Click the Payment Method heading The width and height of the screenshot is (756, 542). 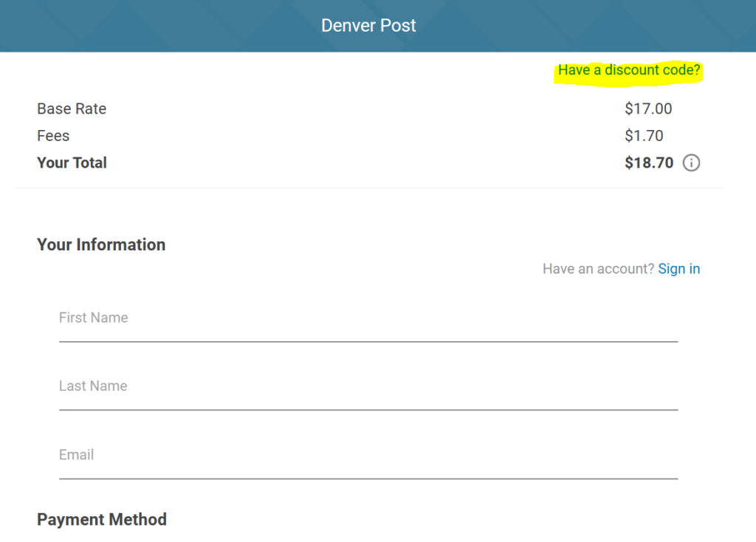coord(102,519)
